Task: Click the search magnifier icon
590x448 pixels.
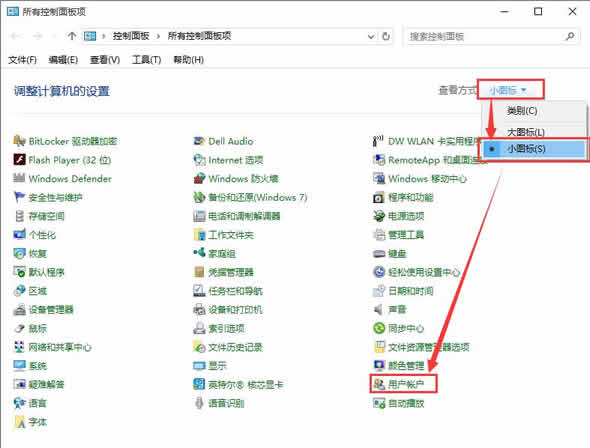Action: 570,36
